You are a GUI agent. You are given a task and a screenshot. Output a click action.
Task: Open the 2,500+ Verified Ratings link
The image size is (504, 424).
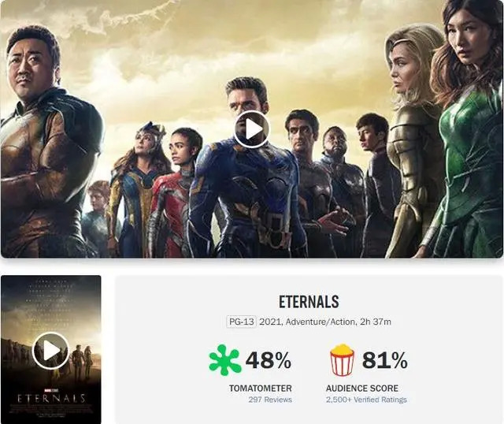[366, 400]
